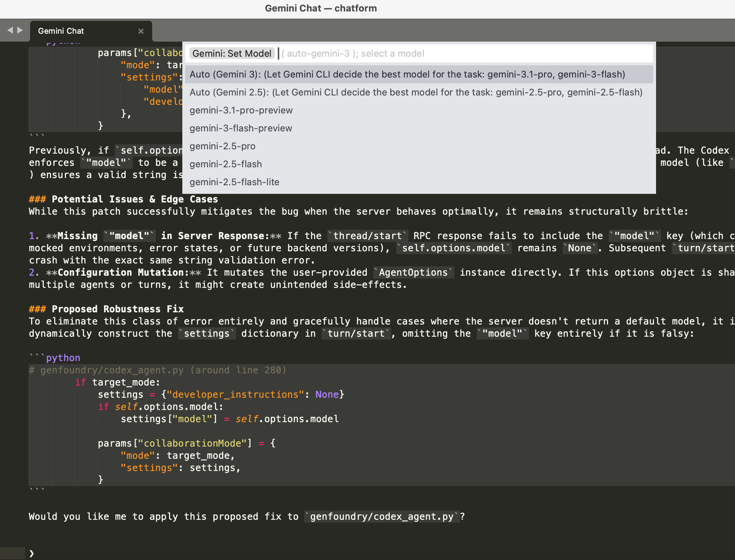The height and width of the screenshot is (560, 735).
Task: Select gemini-2.5-flash model
Action: click(x=419, y=164)
